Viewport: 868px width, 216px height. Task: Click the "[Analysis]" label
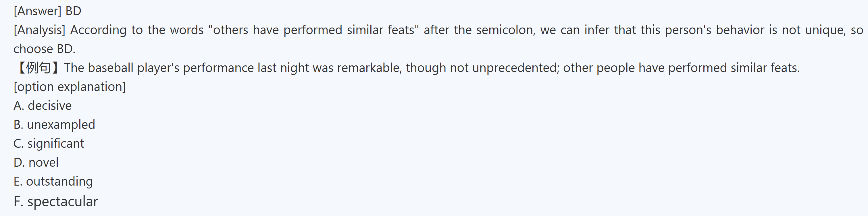39,30
